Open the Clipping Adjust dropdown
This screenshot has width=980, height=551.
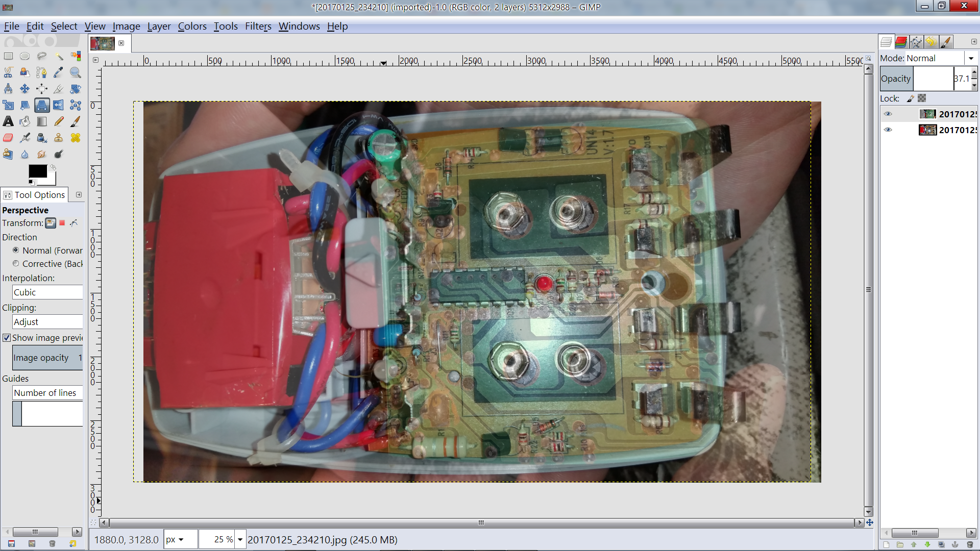point(47,322)
